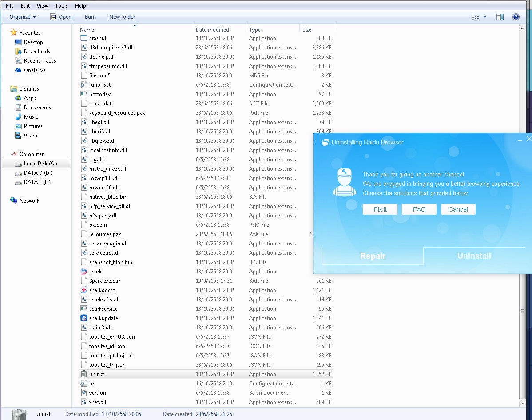Go to Desktop in the sidebar
This screenshot has width=532, height=420.
[x=33, y=42]
